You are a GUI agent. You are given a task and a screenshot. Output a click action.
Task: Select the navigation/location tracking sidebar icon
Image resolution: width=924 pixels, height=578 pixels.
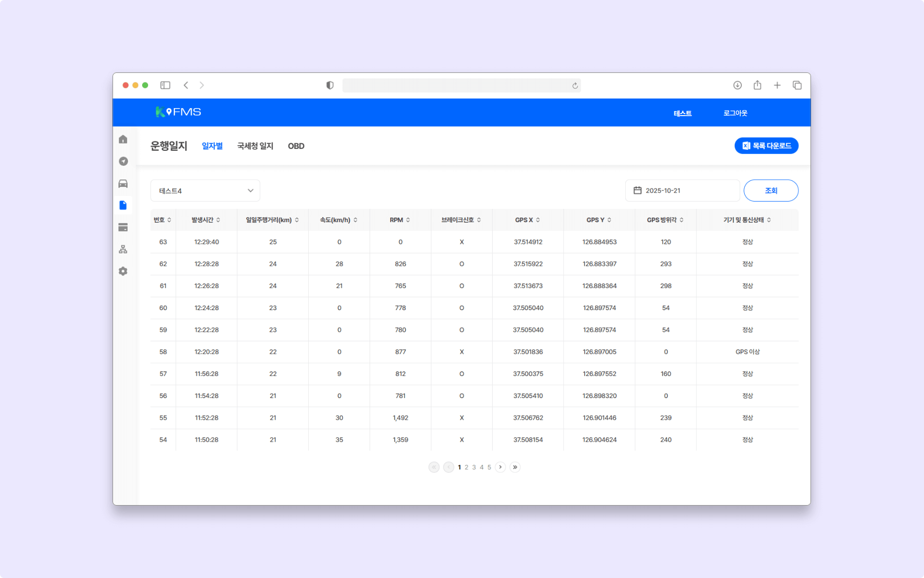pos(123,161)
